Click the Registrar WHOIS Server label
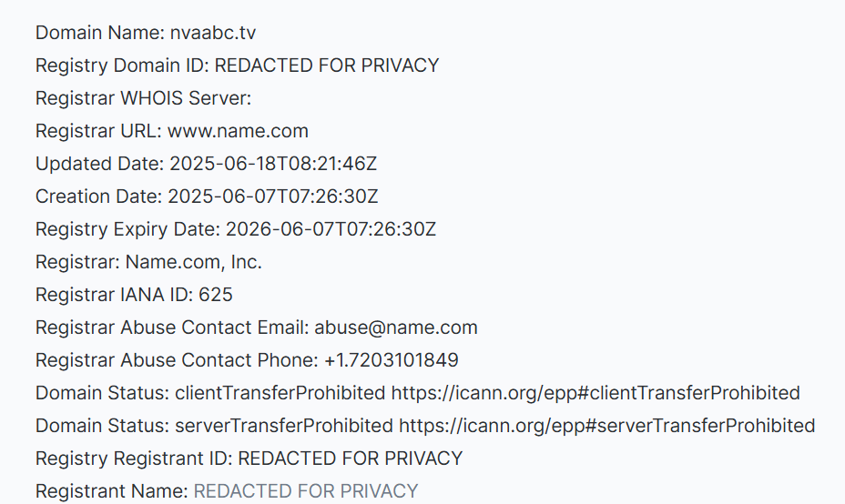The width and height of the screenshot is (845, 504). coord(143,98)
